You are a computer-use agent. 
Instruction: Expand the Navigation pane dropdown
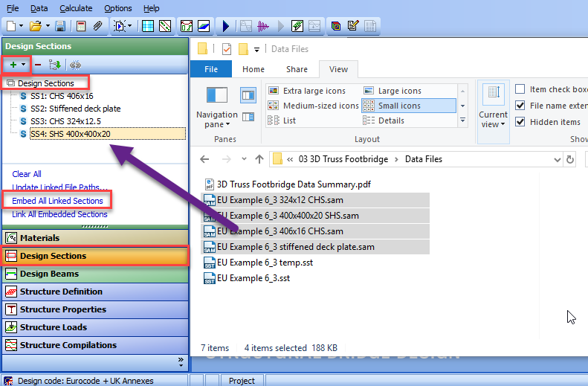tap(227, 124)
